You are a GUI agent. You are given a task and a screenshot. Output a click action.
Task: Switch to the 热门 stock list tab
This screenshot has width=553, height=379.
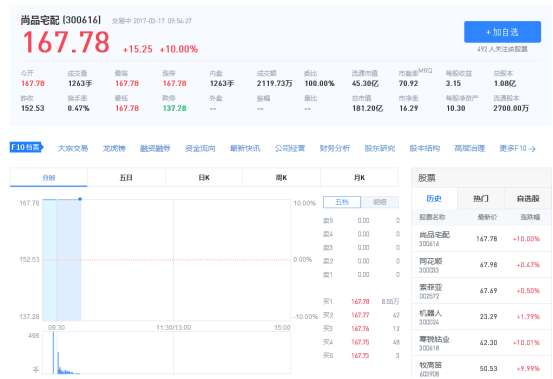pyautogui.click(x=481, y=198)
